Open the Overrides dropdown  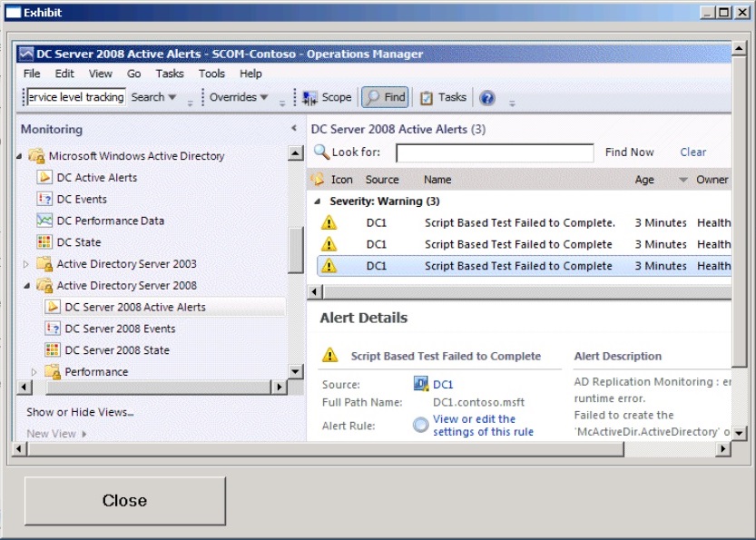click(x=239, y=97)
